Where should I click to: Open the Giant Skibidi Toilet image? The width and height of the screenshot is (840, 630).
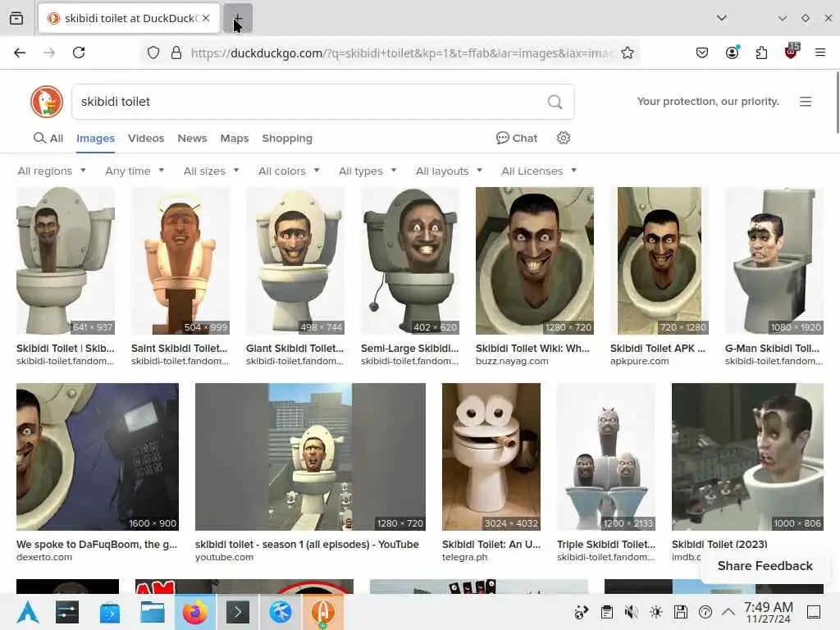(295, 261)
